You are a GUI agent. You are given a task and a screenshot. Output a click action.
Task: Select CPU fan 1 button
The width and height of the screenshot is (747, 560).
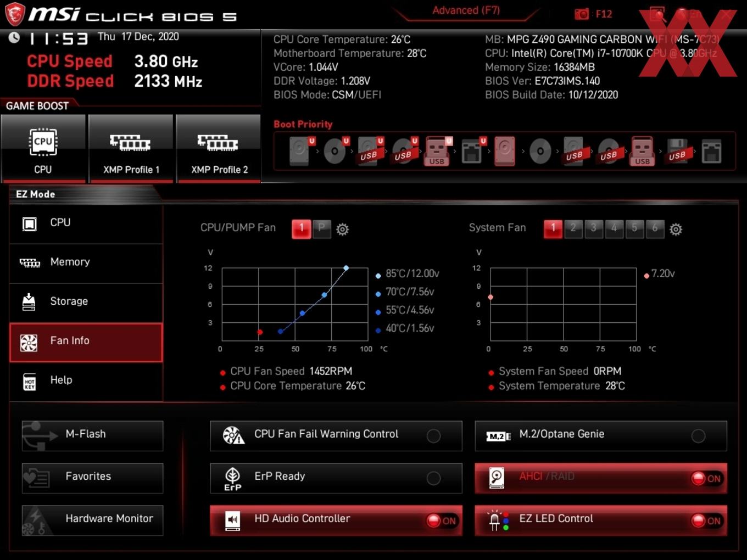pyautogui.click(x=301, y=229)
